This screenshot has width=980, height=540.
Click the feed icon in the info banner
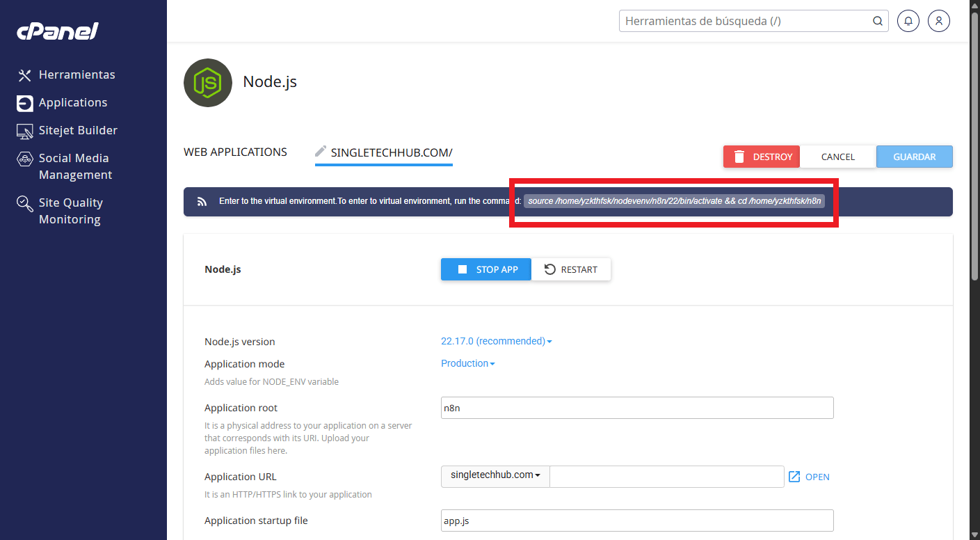[202, 202]
